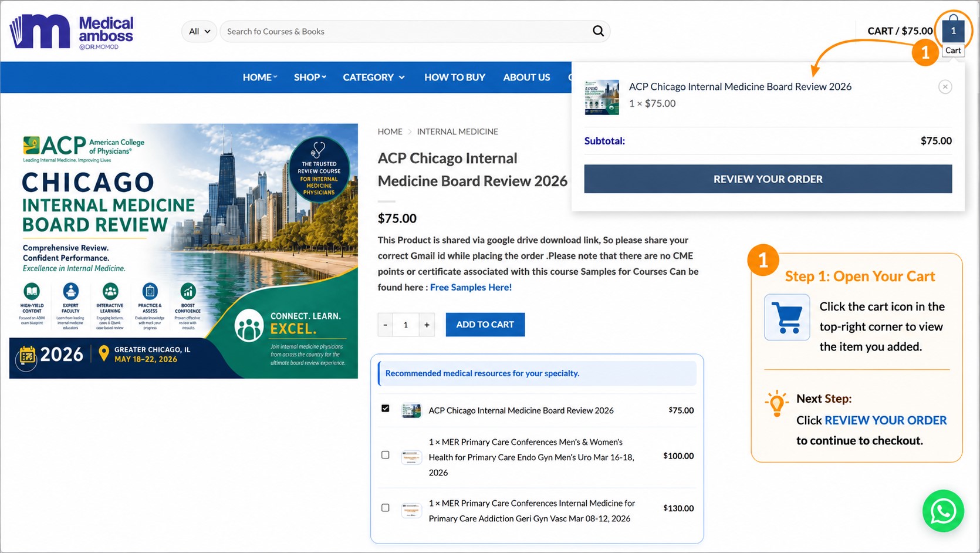Increase quantity with the plus button
The height and width of the screenshot is (553, 980).
(x=427, y=325)
